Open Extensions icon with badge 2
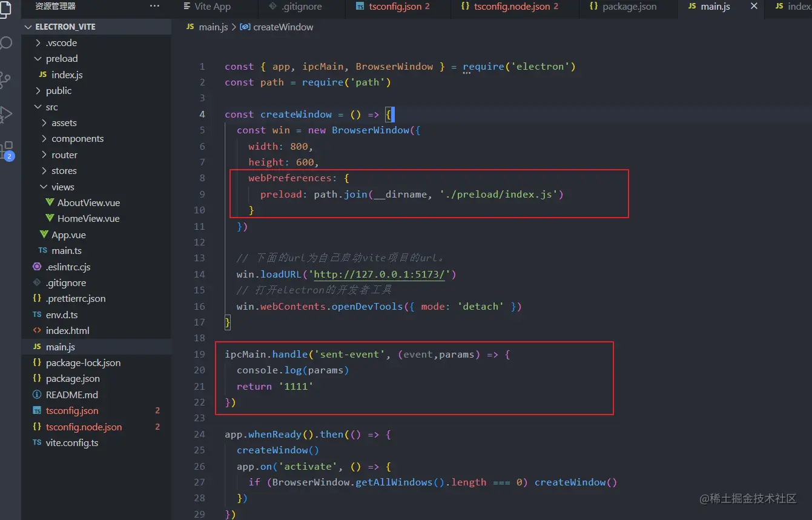This screenshot has height=520, width=812. point(7,150)
